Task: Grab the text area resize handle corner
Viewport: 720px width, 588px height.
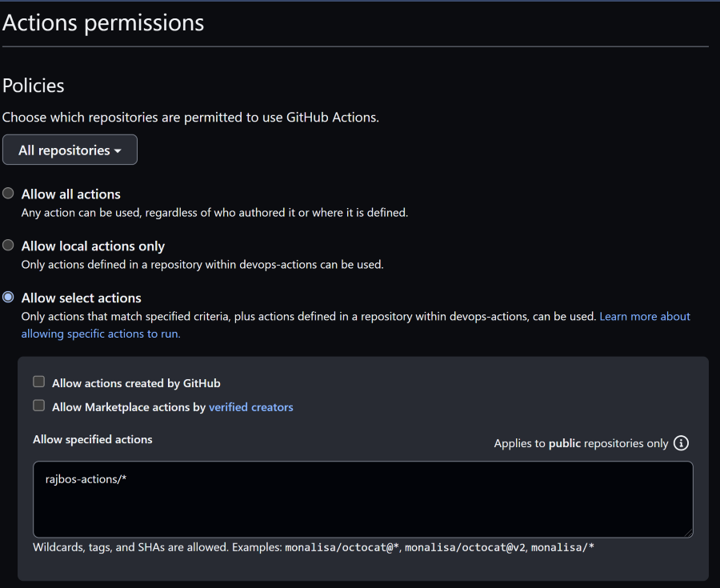Action: pyautogui.click(x=688, y=533)
